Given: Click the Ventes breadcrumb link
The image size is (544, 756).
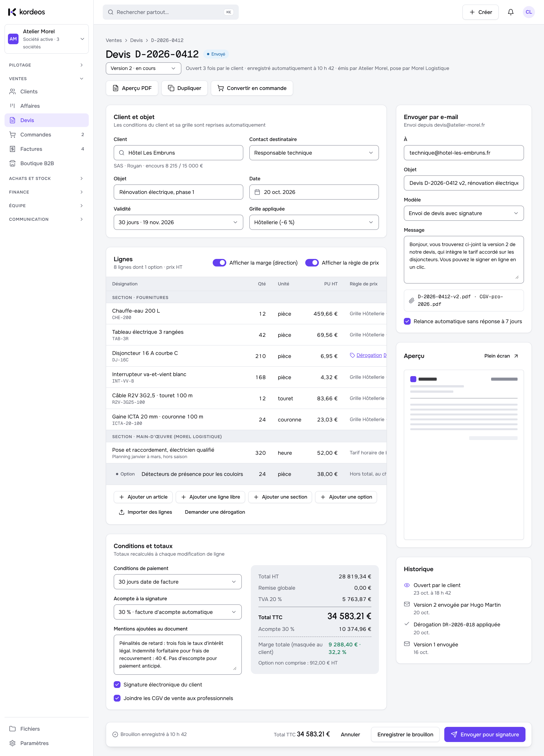Looking at the screenshot, I should pos(114,40).
